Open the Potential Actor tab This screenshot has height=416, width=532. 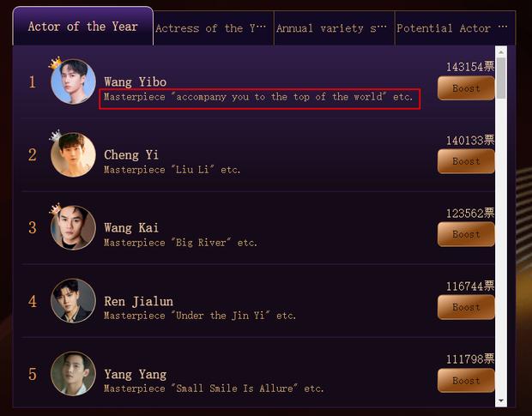coord(455,28)
